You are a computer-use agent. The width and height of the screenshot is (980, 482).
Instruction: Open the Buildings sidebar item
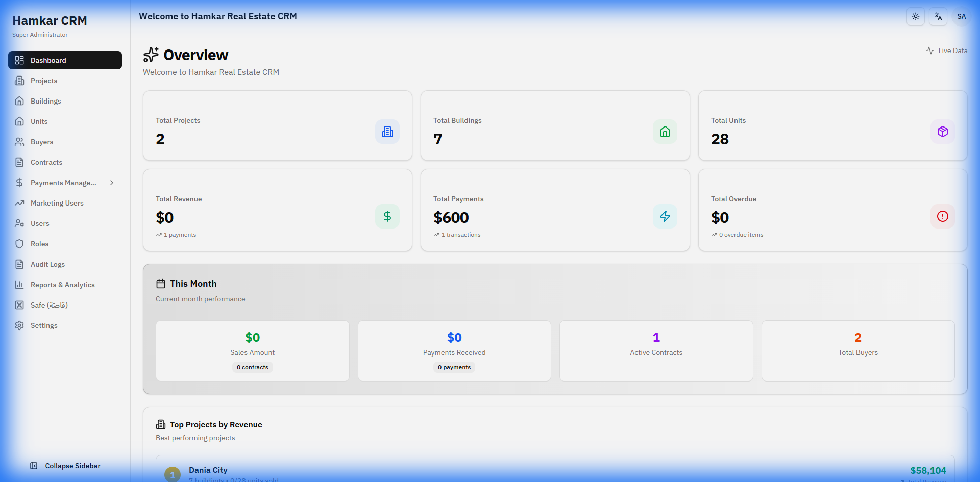coord(65,101)
